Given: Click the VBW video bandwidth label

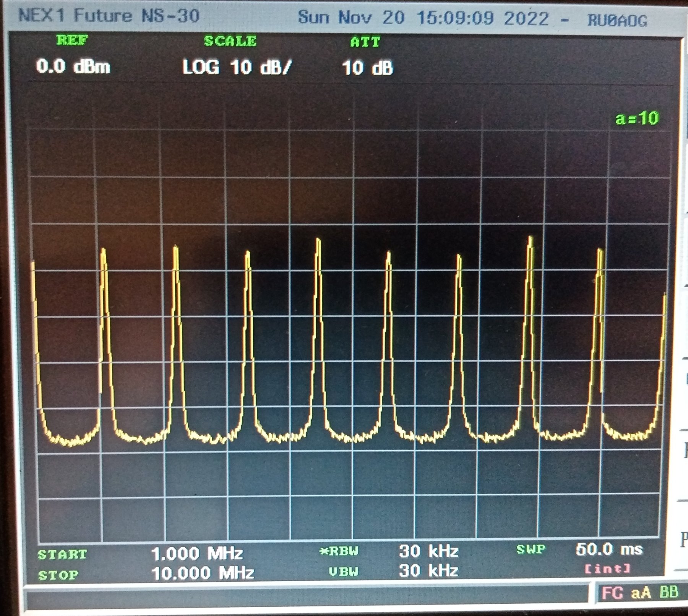Looking at the screenshot, I should [343, 571].
